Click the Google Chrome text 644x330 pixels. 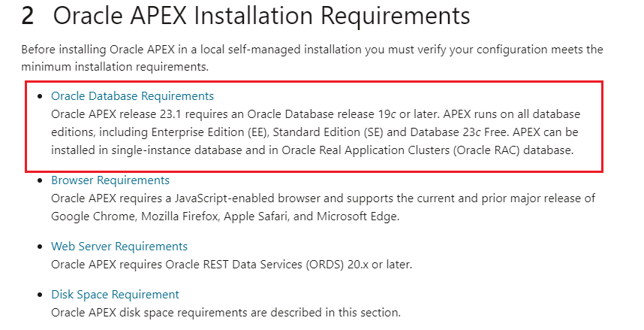tap(93, 216)
